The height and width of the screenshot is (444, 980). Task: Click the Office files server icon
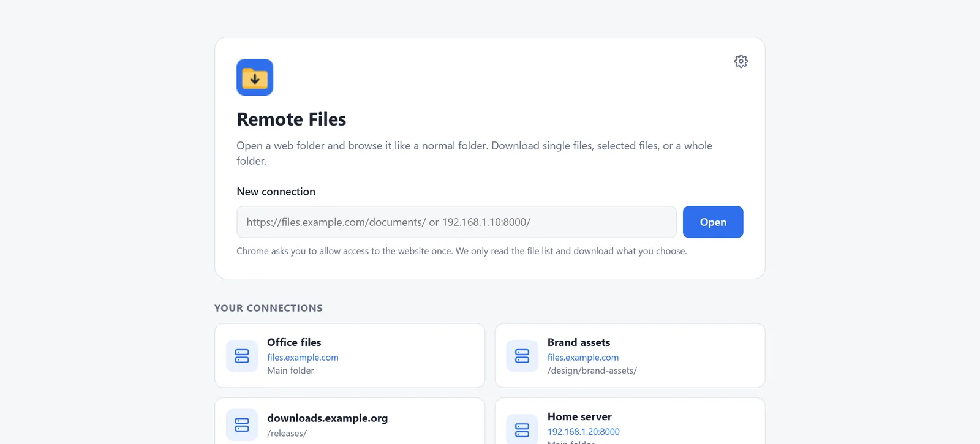[x=242, y=356]
